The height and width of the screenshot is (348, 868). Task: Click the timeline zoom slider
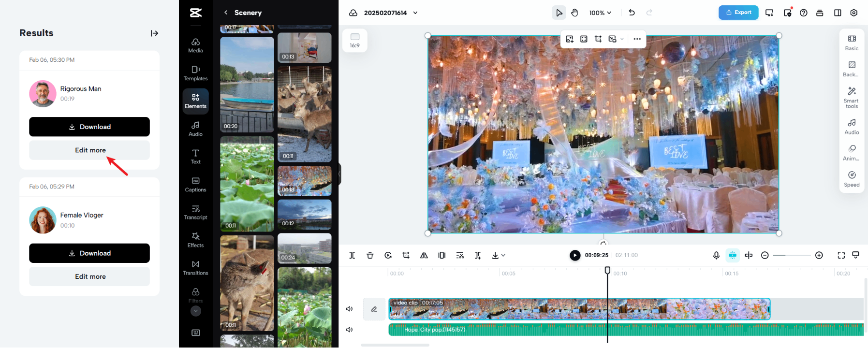[792, 255]
